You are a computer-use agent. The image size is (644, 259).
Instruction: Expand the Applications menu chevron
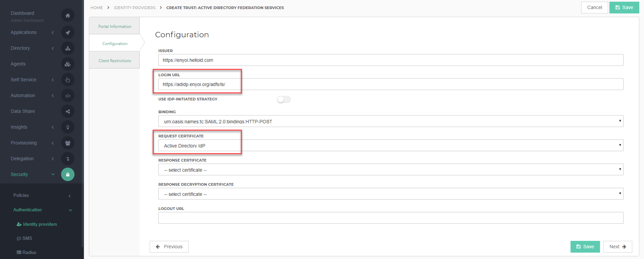[x=53, y=33]
